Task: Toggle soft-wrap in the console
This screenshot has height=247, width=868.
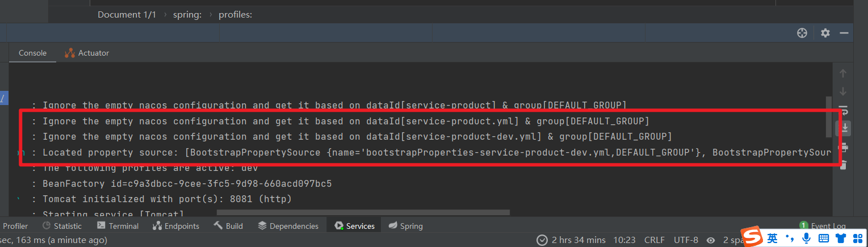Action: click(x=843, y=110)
